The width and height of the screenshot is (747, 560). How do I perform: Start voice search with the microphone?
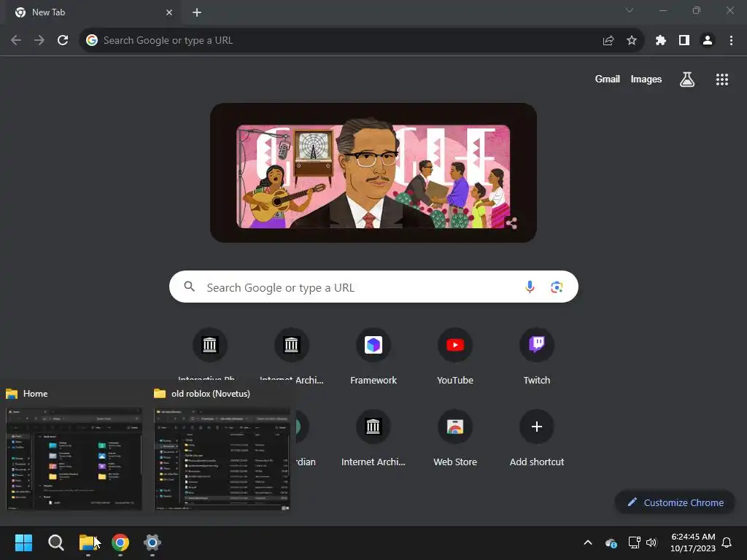click(x=530, y=287)
